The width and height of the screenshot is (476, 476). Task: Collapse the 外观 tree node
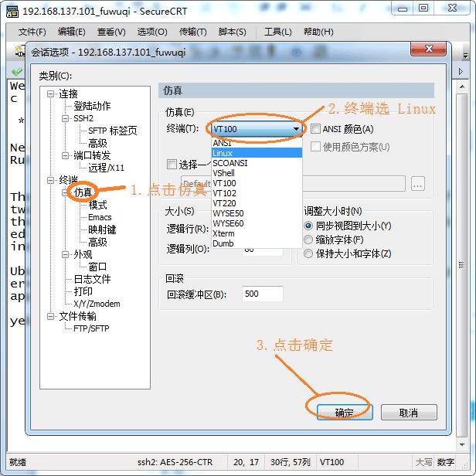pyautogui.click(x=65, y=254)
